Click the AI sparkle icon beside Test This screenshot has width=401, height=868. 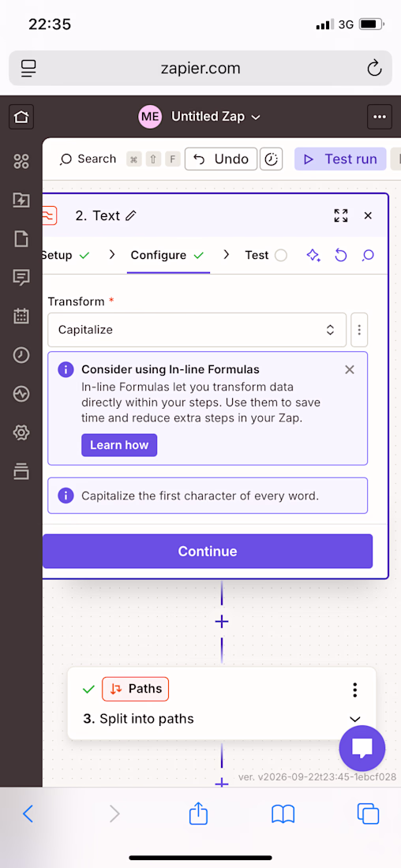click(x=313, y=255)
